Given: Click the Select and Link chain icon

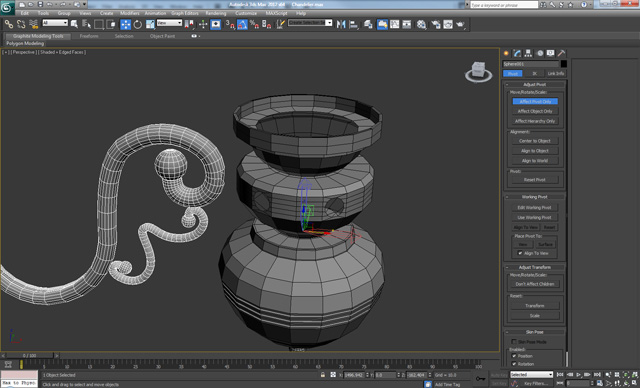Looking at the screenshot, I should (8, 24).
